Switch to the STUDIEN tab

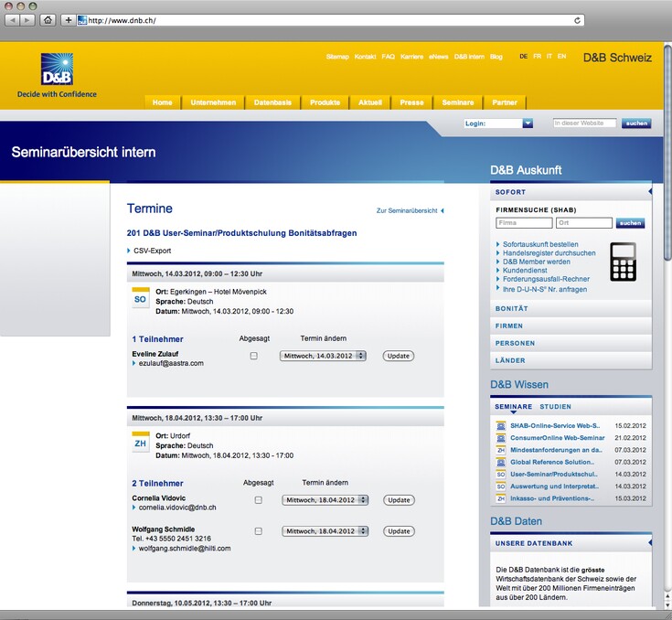(x=556, y=406)
